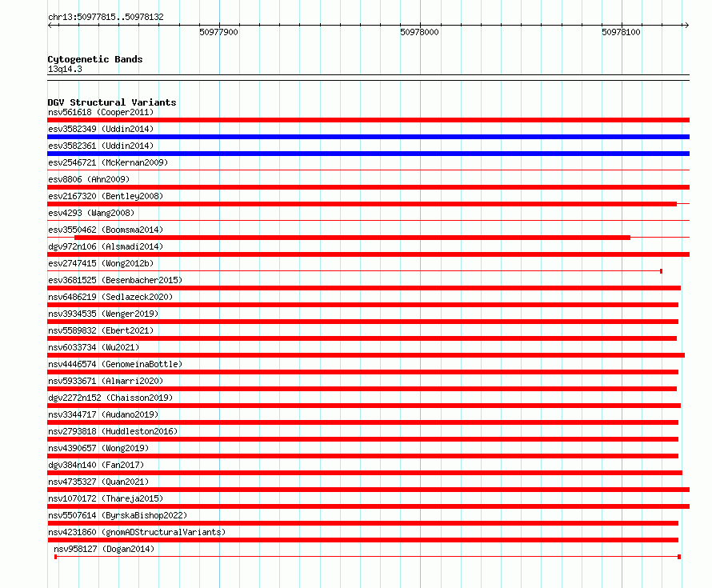712x588 pixels.
Task: Click the 50978100 ruler position label
Action: [x=621, y=32]
